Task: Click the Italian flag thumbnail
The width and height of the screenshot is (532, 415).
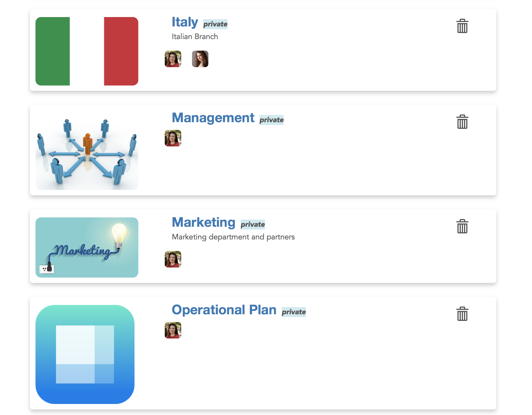Action: point(87,51)
